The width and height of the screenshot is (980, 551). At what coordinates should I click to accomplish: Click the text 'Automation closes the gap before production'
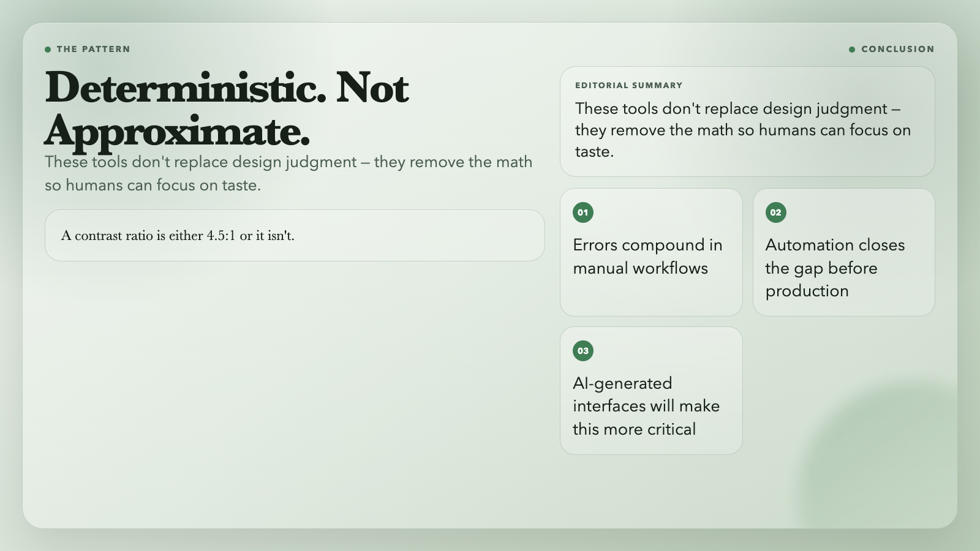(835, 268)
